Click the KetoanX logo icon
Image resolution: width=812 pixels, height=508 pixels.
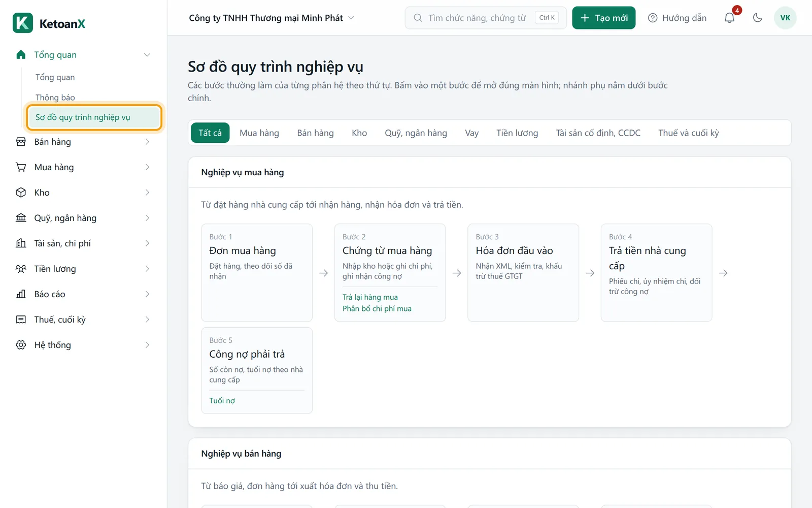[x=23, y=23]
